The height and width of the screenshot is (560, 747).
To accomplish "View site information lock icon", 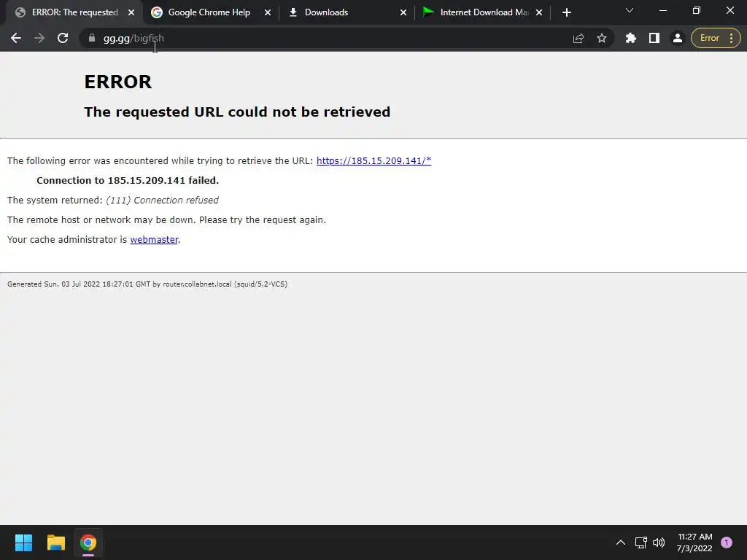I will (x=92, y=38).
